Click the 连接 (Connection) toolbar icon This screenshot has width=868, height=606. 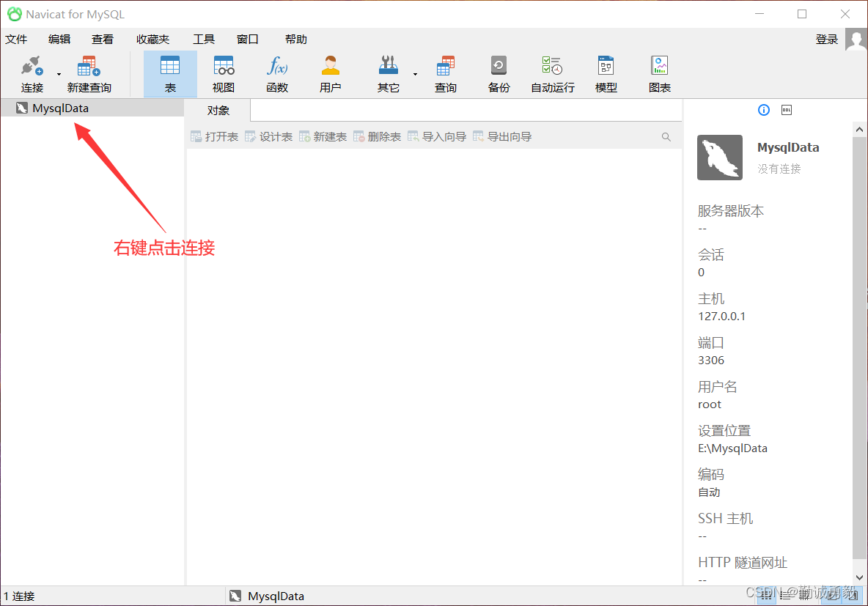click(32, 74)
